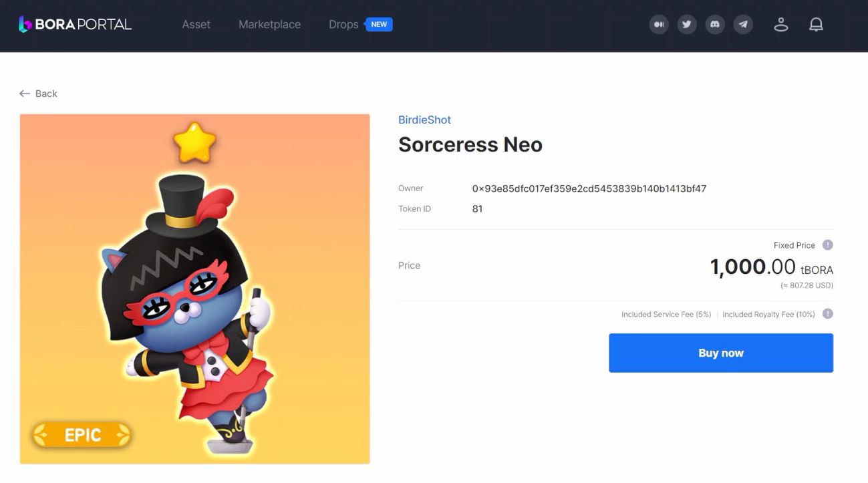Open the Marketplace menu

[269, 25]
